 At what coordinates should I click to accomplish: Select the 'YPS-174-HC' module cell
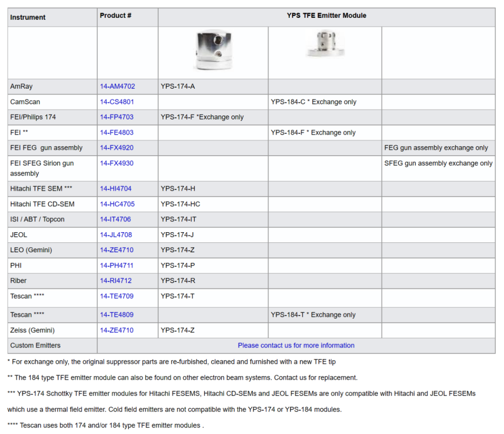click(213, 204)
